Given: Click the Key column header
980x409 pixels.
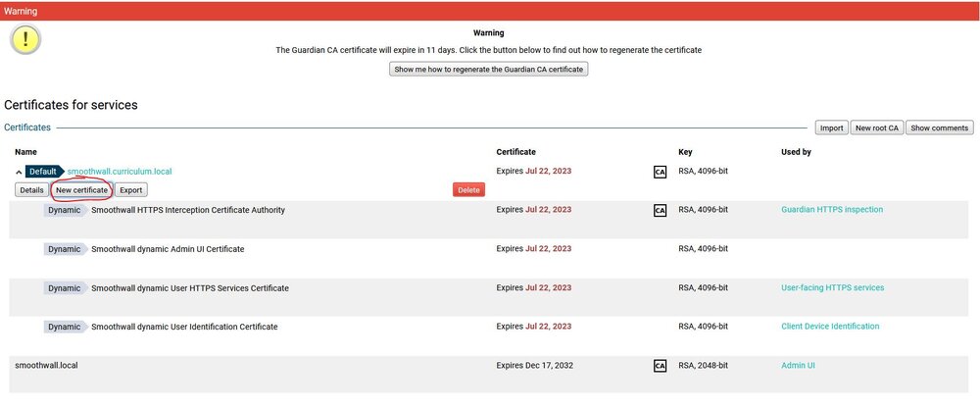Looking at the screenshot, I should point(685,152).
